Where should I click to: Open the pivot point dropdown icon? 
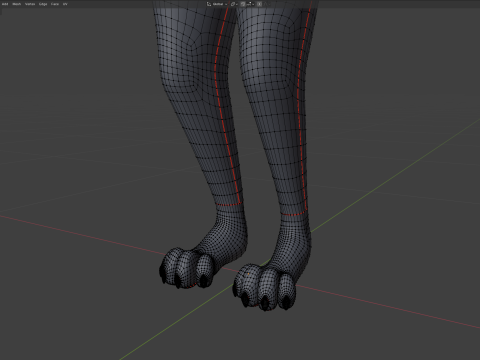pyautogui.click(x=234, y=4)
